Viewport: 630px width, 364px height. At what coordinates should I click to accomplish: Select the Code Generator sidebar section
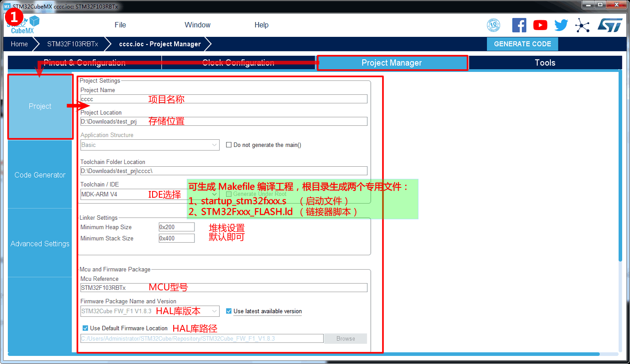click(x=40, y=175)
